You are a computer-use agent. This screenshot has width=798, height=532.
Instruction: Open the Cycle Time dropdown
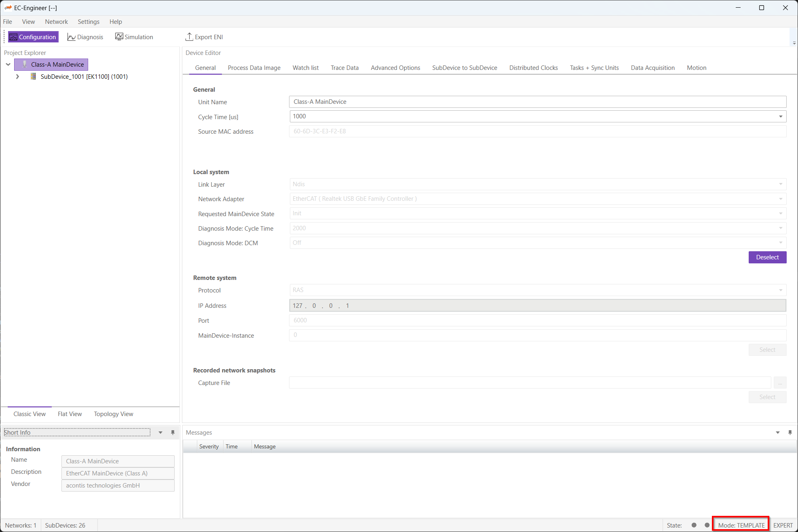[781, 116]
